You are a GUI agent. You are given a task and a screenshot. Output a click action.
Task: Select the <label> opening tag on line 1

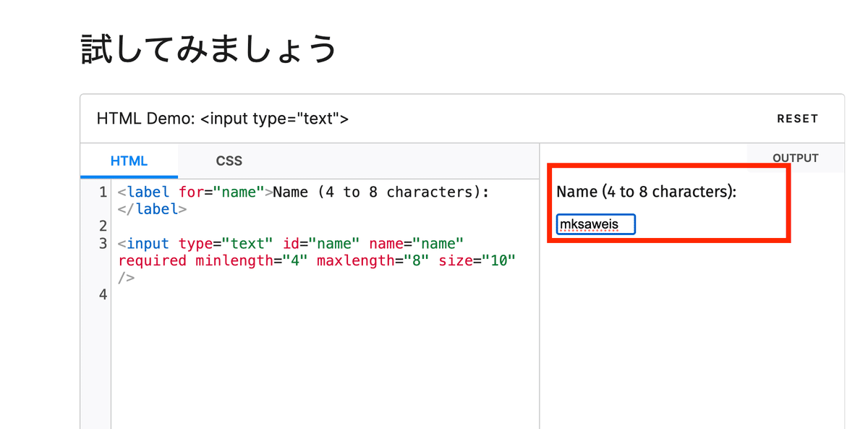tap(142, 192)
